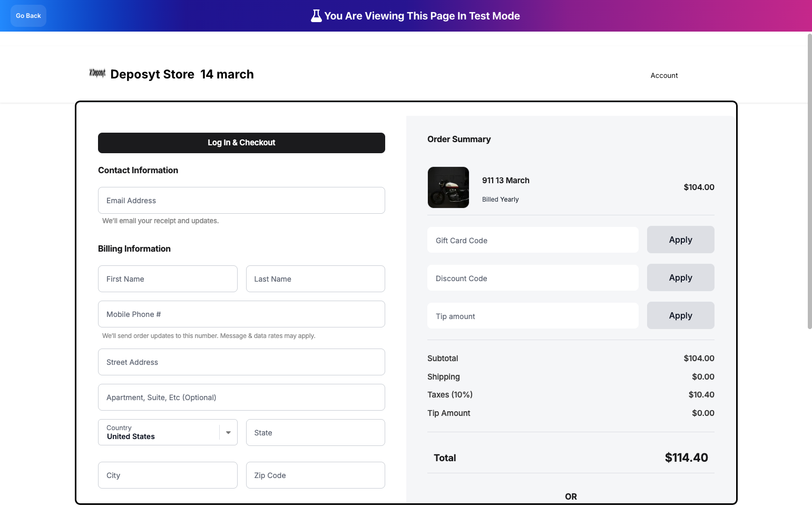The image size is (812, 507).
Task: Click the Billing Information heading
Action: tap(134, 248)
